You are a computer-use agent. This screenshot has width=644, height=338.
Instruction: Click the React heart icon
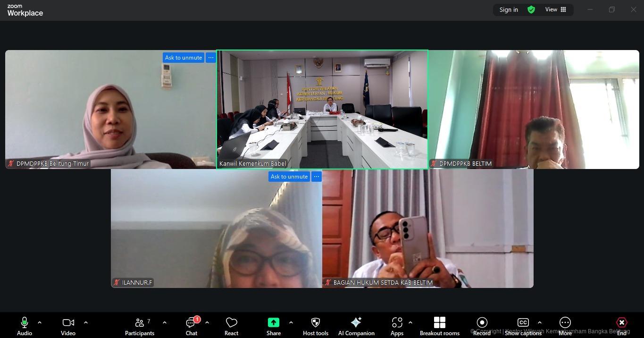(x=231, y=326)
